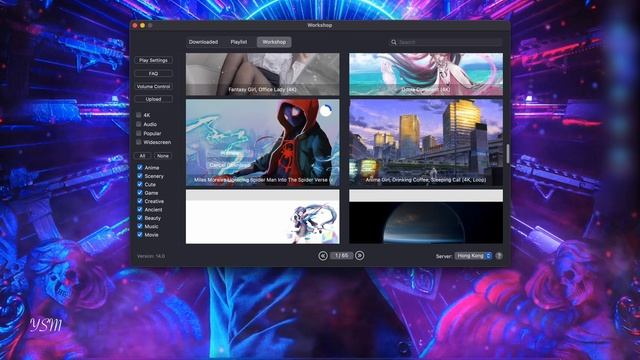Uncheck the Music category
640x360 pixels.
(x=140, y=226)
